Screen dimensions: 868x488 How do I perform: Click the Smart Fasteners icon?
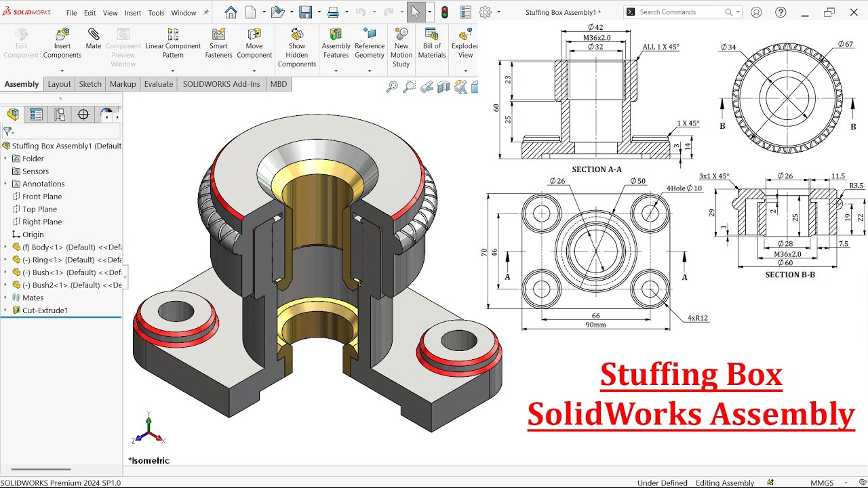(x=218, y=34)
